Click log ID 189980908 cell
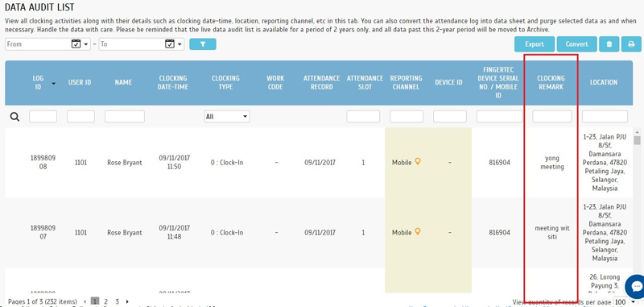This screenshot has height=307, width=644. 43,162
